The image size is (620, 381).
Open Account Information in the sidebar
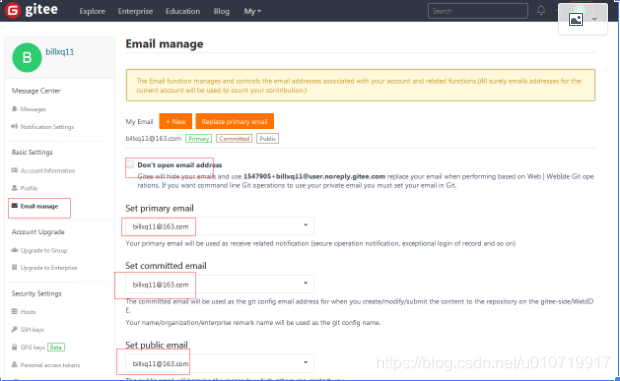click(x=48, y=171)
